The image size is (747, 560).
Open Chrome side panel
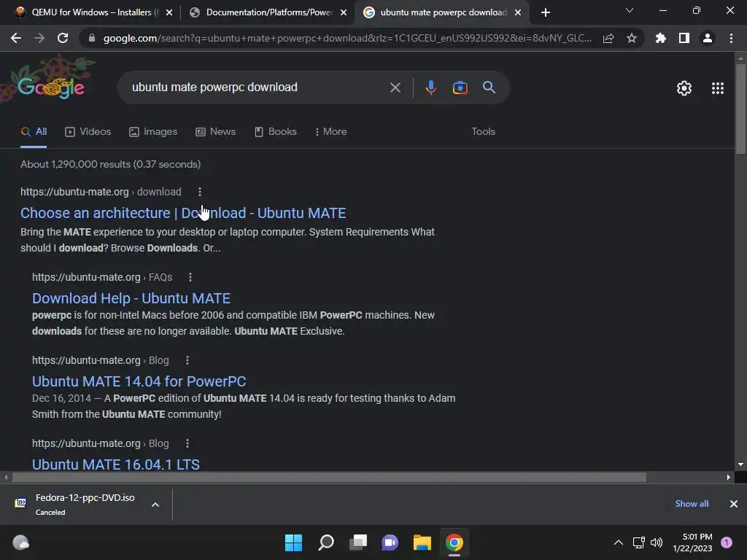point(684,38)
